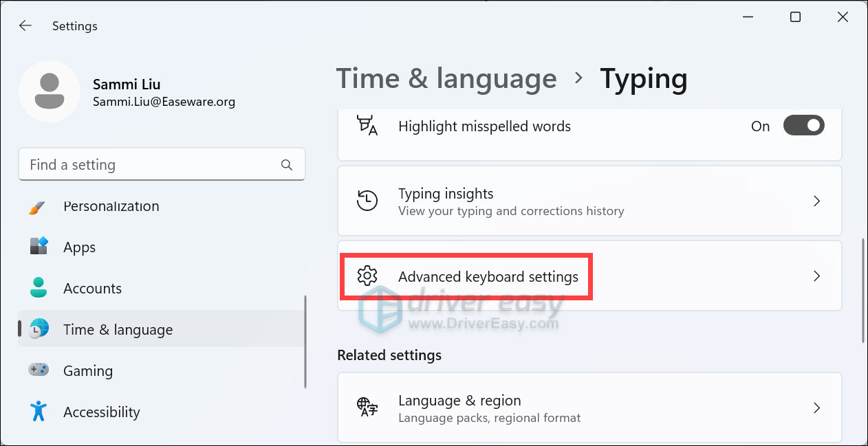Expand Typing insights with its chevron
Viewport: 868px width, 446px height.
click(x=816, y=201)
